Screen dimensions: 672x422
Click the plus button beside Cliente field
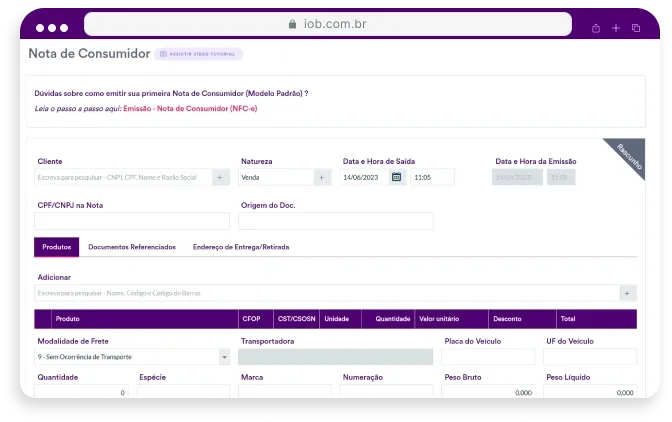tap(221, 177)
